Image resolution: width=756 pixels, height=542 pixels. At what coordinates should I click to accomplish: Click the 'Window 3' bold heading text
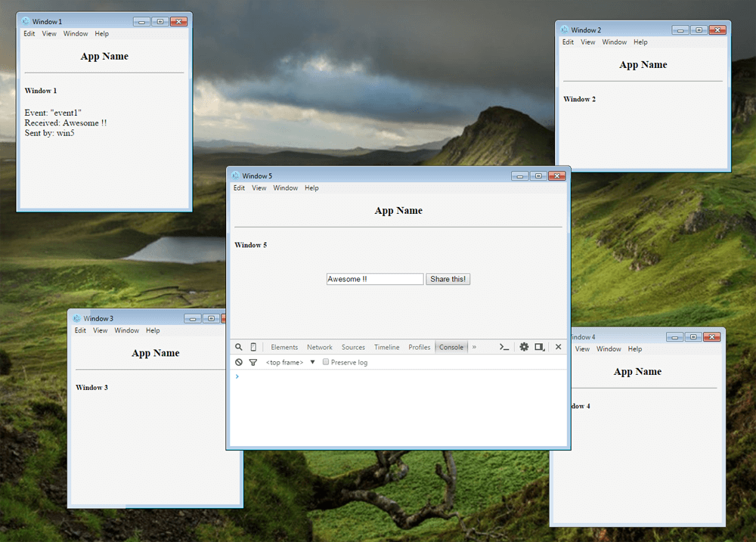click(91, 387)
